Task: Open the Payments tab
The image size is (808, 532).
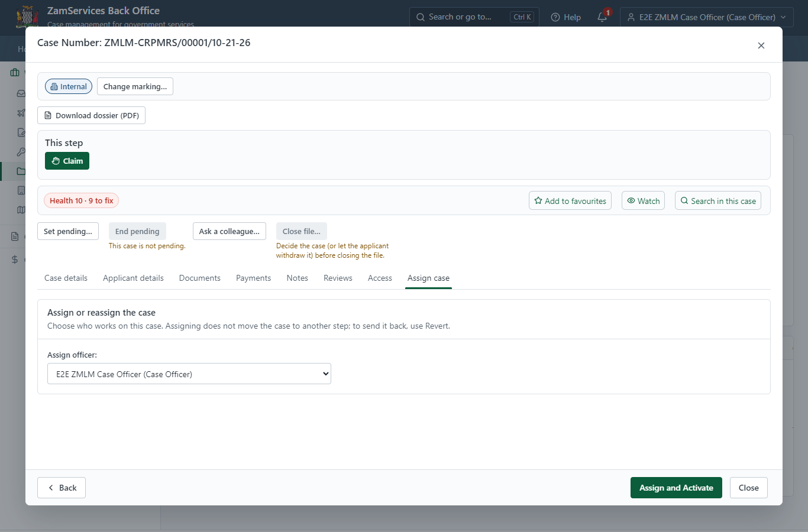Action: pyautogui.click(x=253, y=278)
